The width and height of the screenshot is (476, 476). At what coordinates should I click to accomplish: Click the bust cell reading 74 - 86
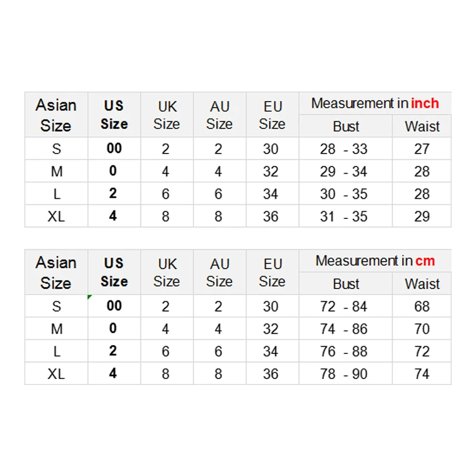click(x=344, y=329)
